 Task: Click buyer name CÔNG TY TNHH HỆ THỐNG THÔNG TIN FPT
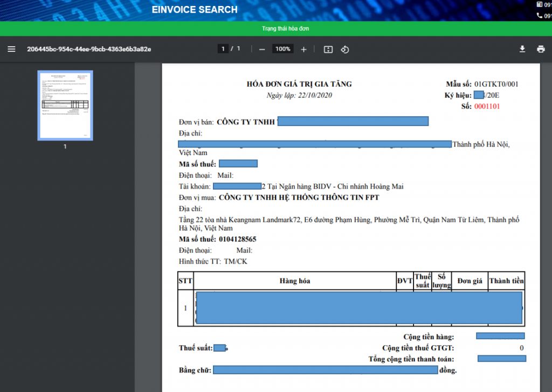point(299,198)
